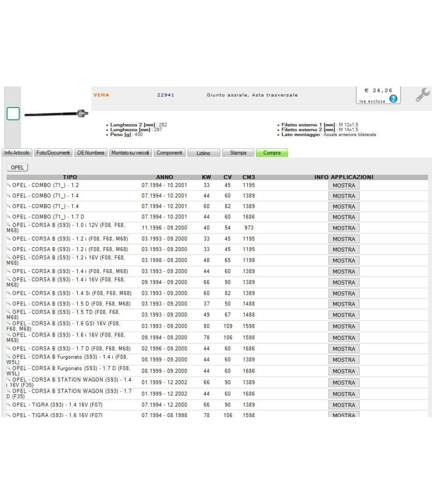Click magnifier icon for CORSA B 1.5 TD

coord(9,312)
